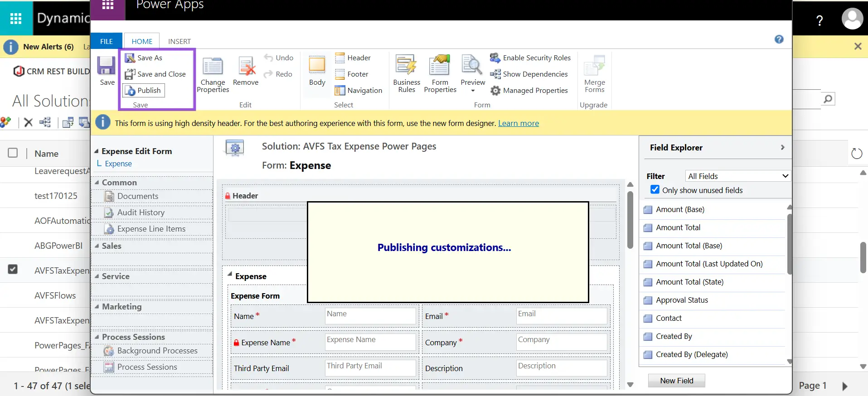The image size is (868, 396).
Task: Select the Navigation area
Action: tap(359, 91)
